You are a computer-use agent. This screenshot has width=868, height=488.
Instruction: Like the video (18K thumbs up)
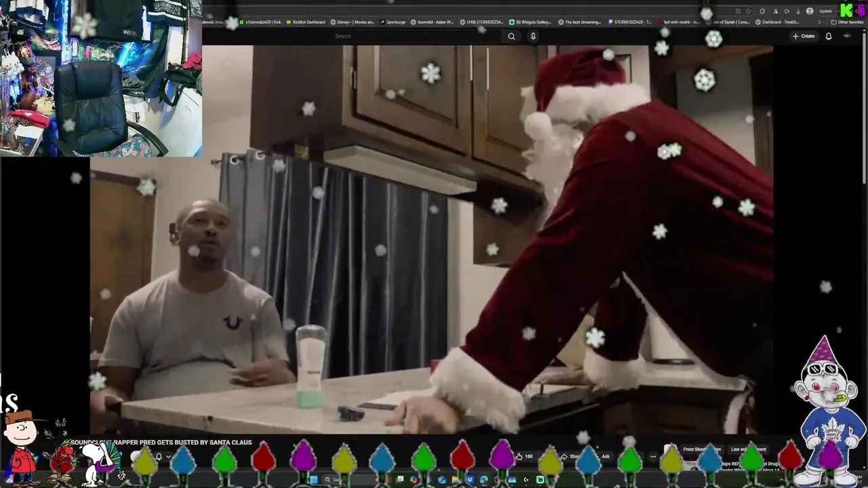point(526,457)
